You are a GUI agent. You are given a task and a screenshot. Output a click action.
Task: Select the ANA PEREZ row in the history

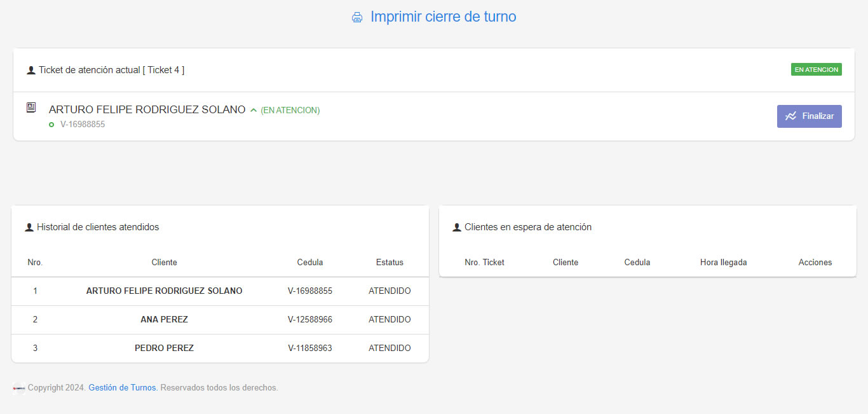(x=220, y=320)
